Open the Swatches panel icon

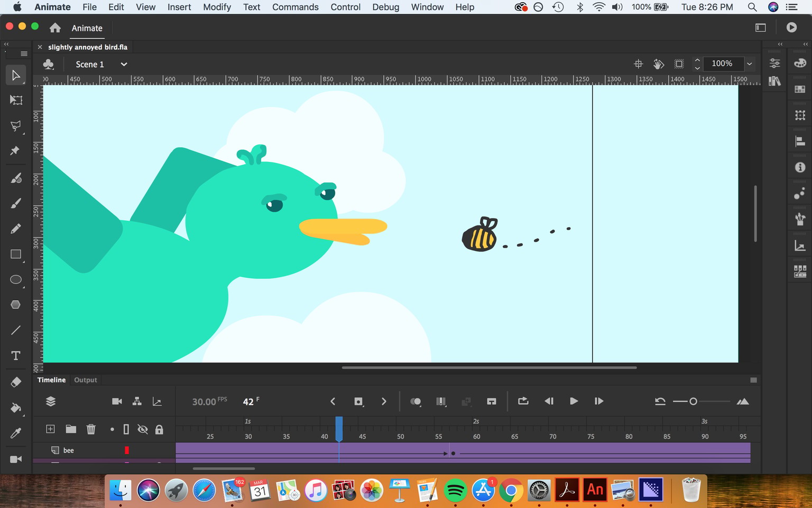tap(800, 89)
